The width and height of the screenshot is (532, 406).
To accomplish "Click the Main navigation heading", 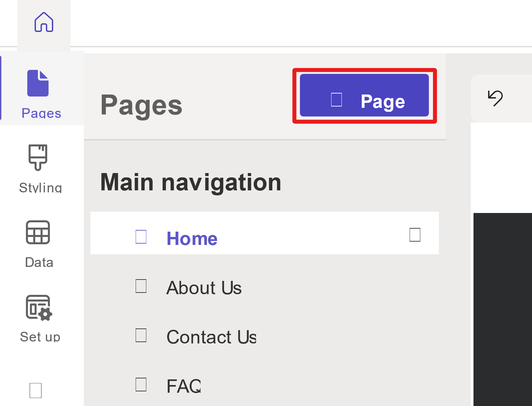I will click(191, 182).
